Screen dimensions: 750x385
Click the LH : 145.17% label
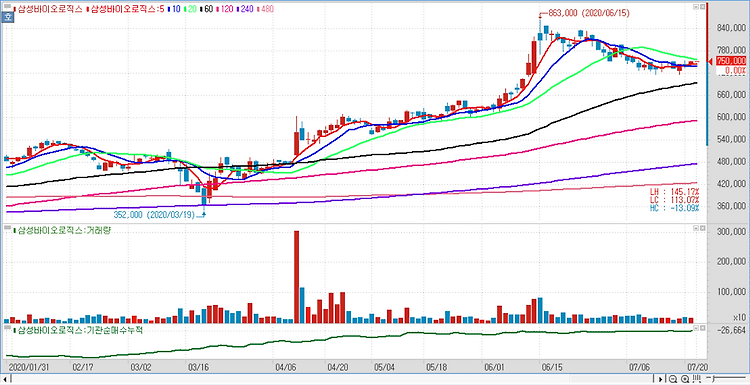[674, 191]
